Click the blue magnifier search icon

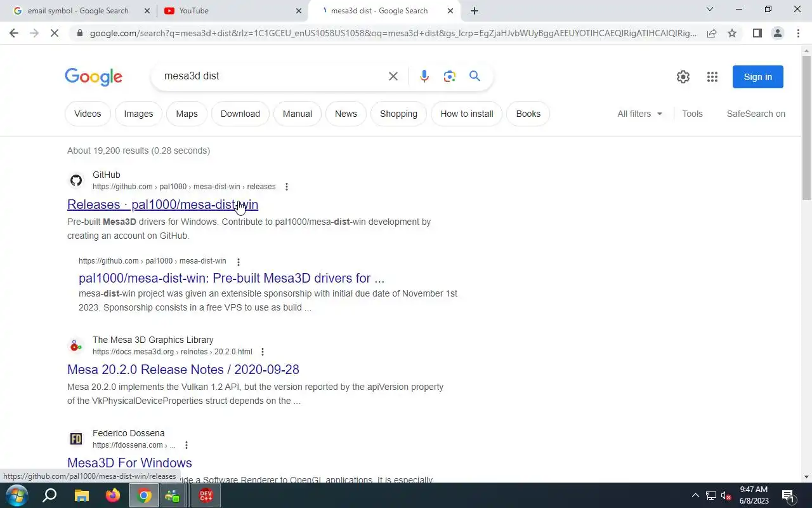point(475,76)
